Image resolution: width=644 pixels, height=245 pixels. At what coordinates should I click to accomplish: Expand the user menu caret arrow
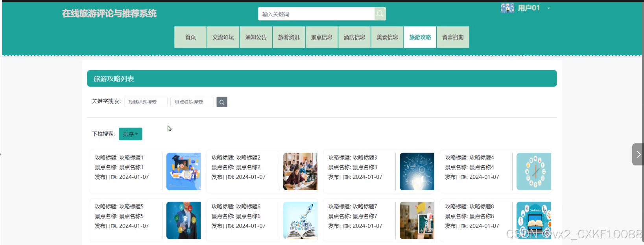tap(548, 8)
